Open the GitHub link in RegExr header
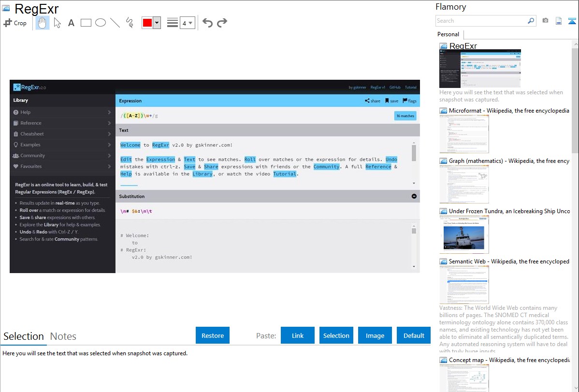This screenshot has height=392, width=579. [x=395, y=87]
